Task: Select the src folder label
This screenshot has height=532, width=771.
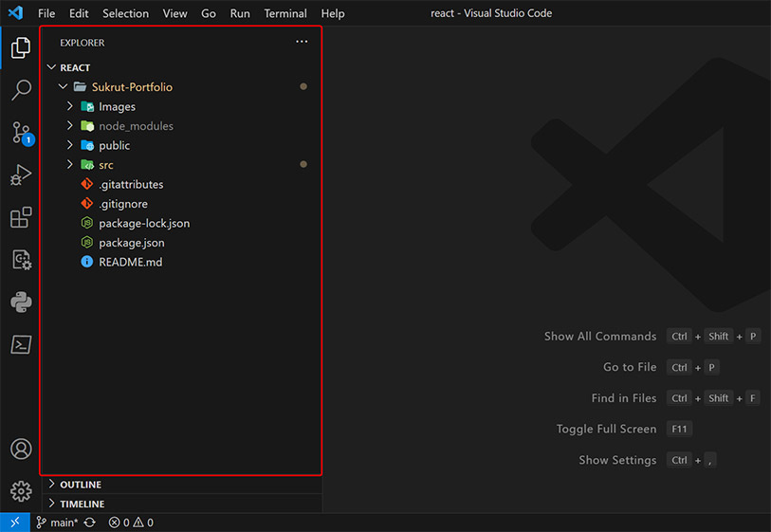Action: pyautogui.click(x=105, y=165)
